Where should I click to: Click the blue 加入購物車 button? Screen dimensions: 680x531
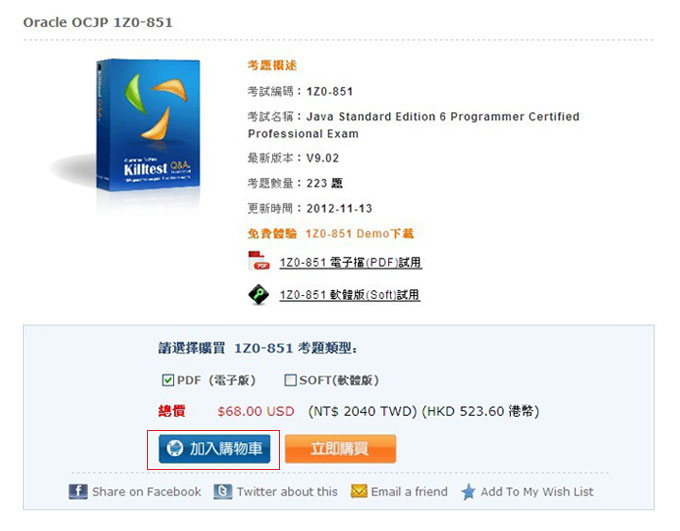(x=214, y=449)
